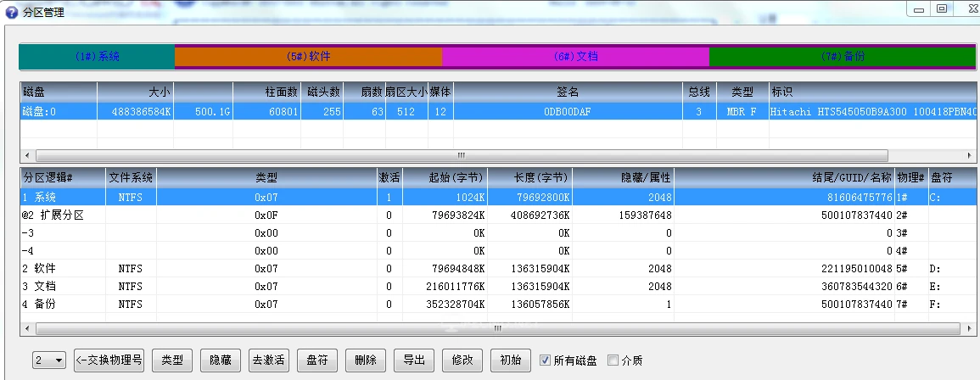This screenshot has width=980, height=380.
Task: Toggle the 所有磁盘 checkbox
Action: click(x=545, y=360)
